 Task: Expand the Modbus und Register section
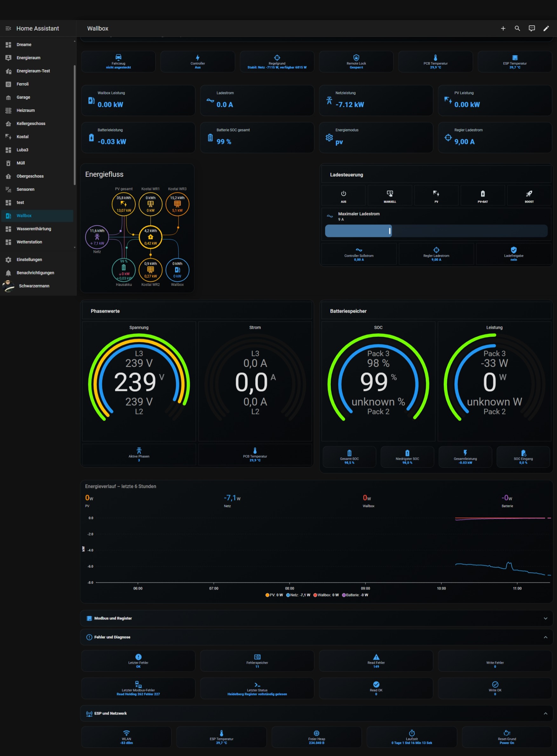[x=316, y=618]
